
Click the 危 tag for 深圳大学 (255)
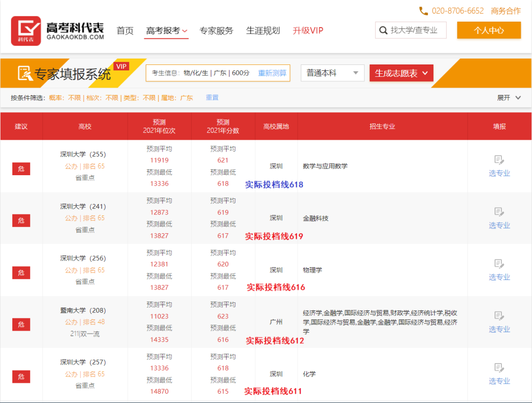[21, 169]
